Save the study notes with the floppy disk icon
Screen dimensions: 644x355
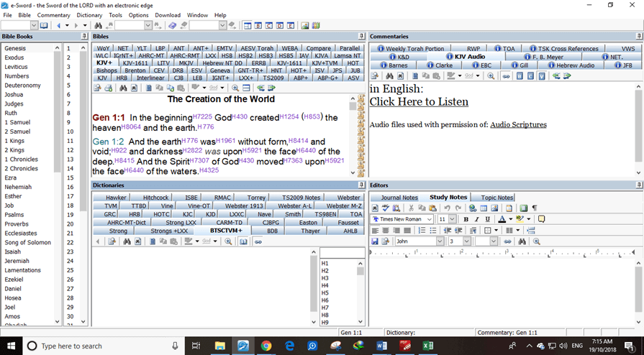tap(375, 241)
